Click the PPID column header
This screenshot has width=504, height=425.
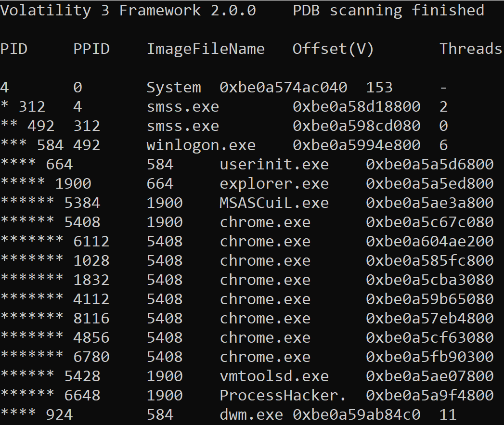click(91, 49)
